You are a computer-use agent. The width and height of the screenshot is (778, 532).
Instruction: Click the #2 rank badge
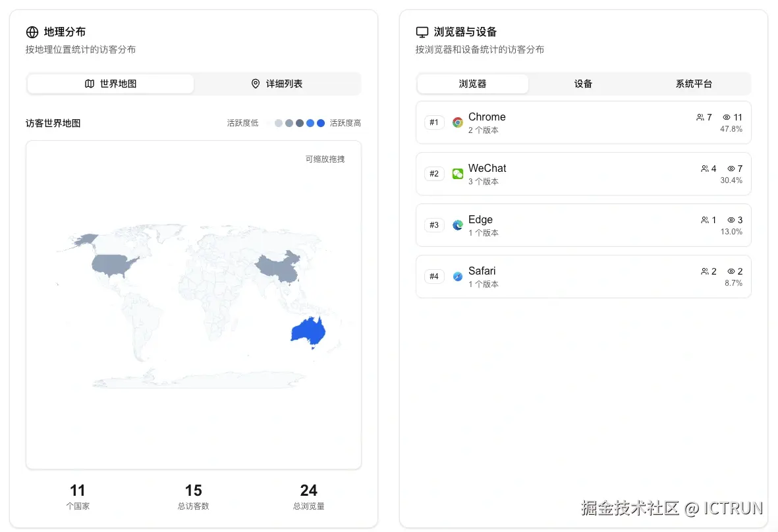(x=434, y=174)
